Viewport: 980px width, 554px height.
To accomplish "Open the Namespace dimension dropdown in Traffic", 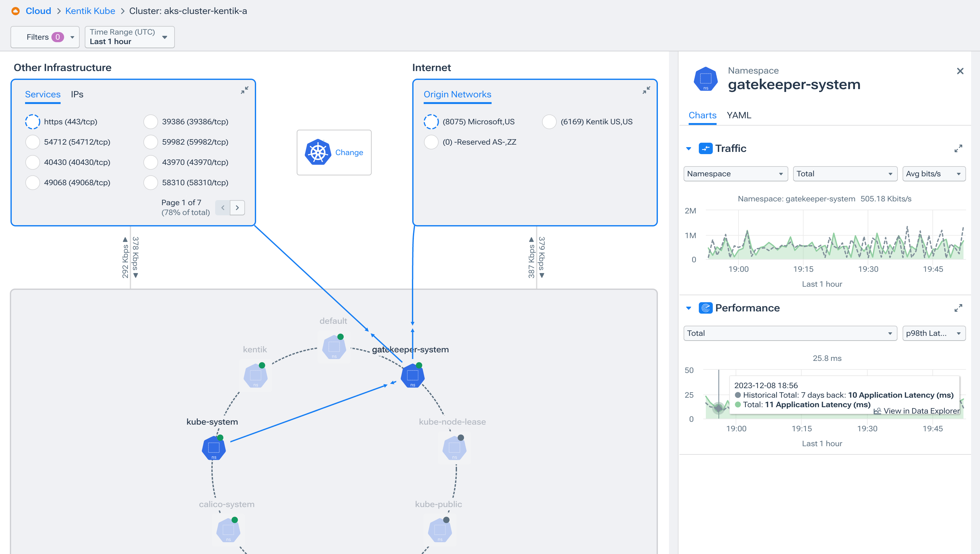I will (x=735, y=173).
